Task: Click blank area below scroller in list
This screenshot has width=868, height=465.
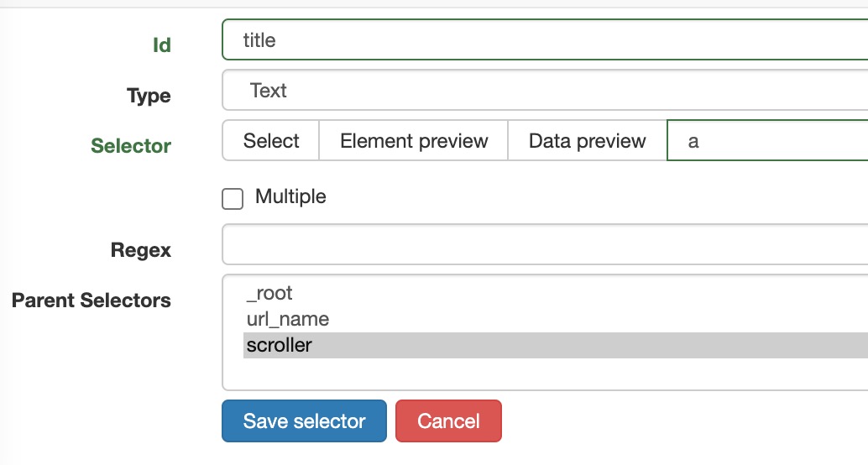Action: [x=546, y=374]
